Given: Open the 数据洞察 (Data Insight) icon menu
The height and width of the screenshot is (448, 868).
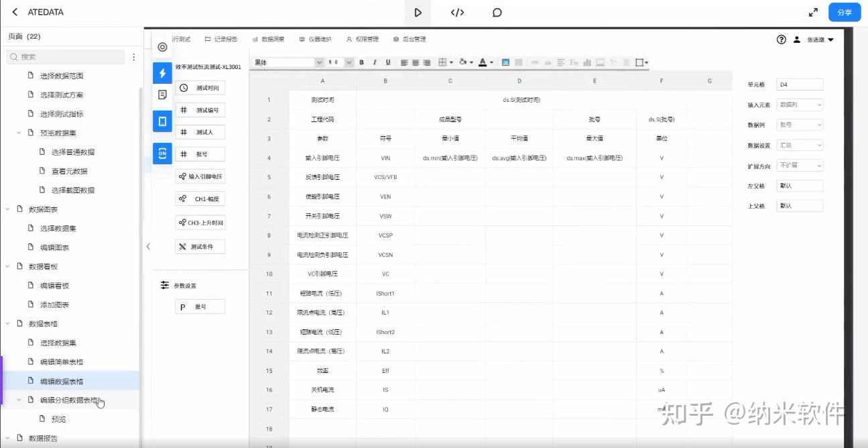Looking at the screenshot, I should pos(254,38).
